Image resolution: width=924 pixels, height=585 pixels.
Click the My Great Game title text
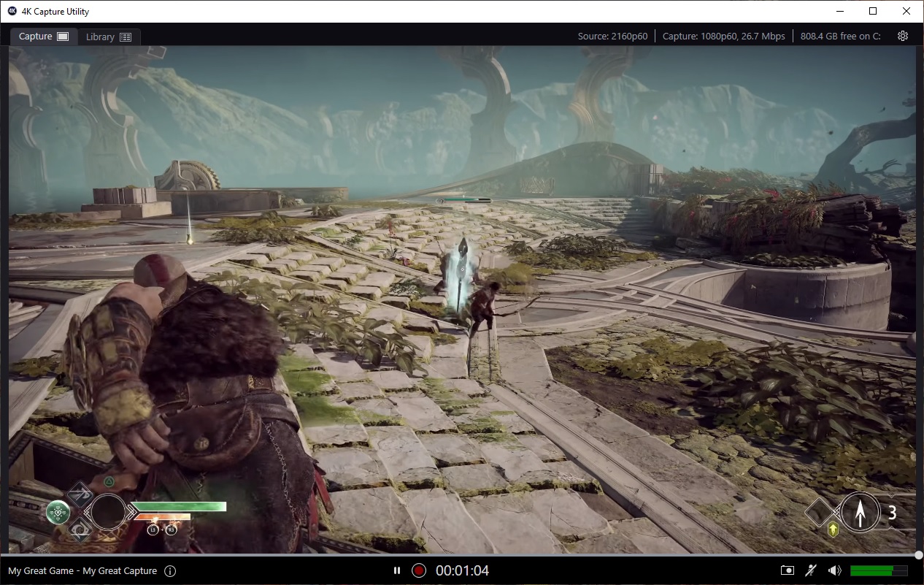82,571
